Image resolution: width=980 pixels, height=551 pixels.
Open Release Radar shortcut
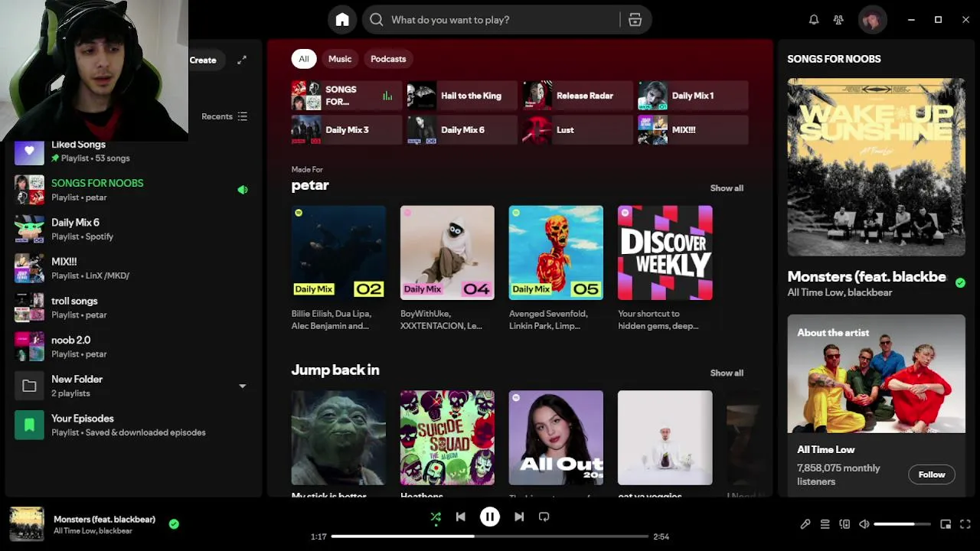(577, 96)
